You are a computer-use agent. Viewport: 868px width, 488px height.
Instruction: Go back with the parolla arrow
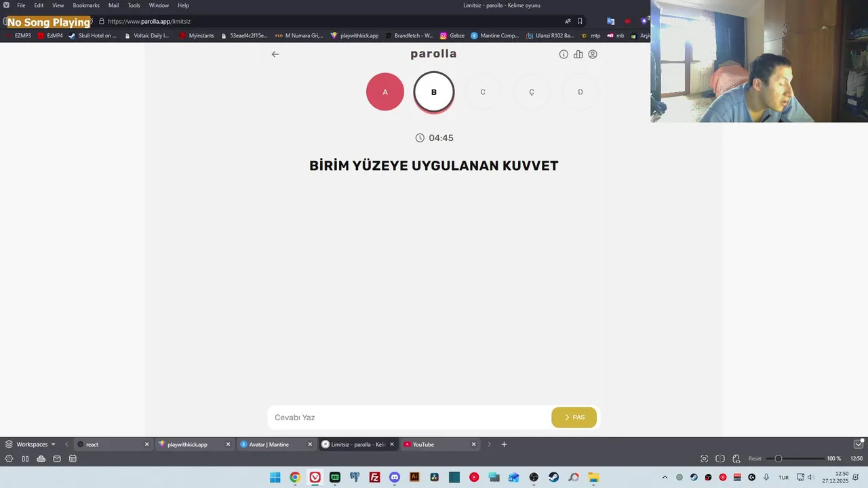pos(275,54)
